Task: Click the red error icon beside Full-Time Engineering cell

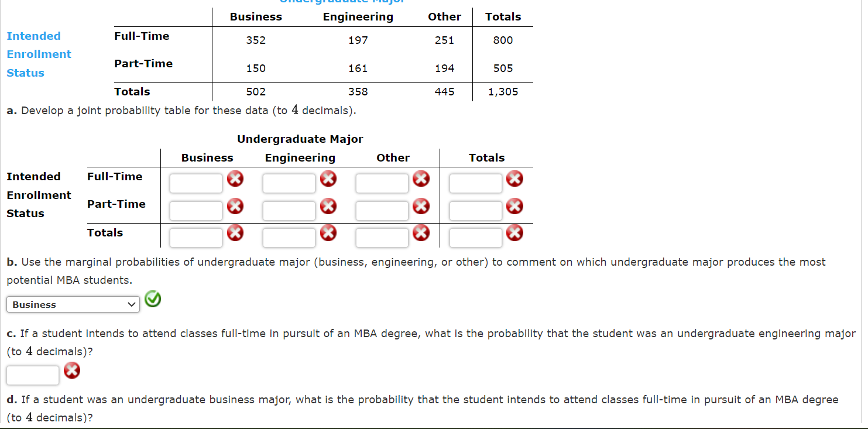Action: [328, 179]
